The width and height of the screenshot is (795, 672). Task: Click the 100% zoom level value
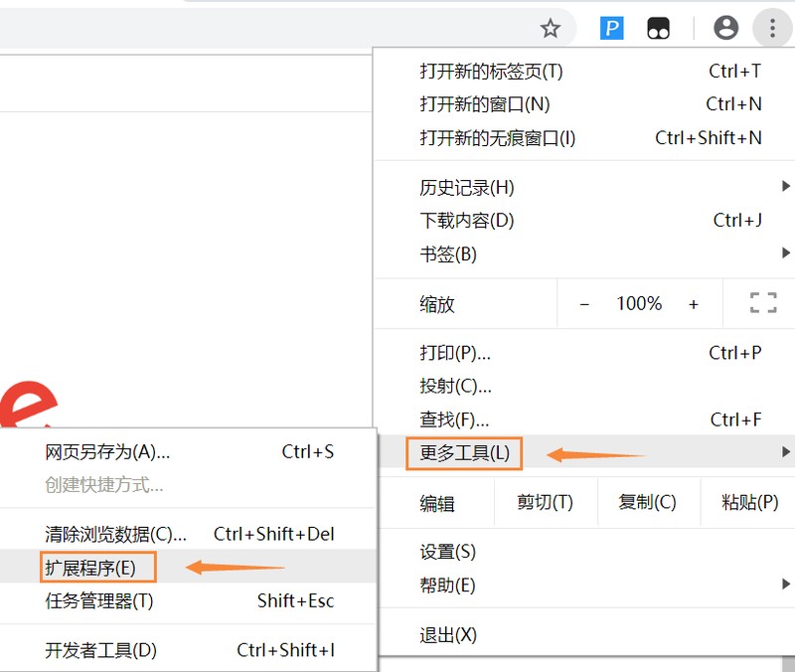coord(639,303)
